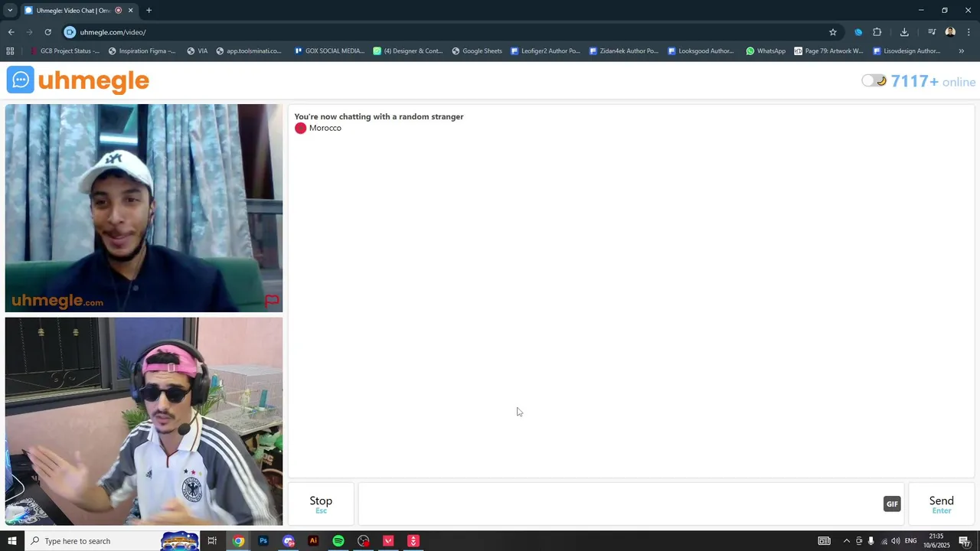This screenshot has width=980, height=551.
Task: Click the red report flag on stranger video
Action: click(x=272, y=301)
